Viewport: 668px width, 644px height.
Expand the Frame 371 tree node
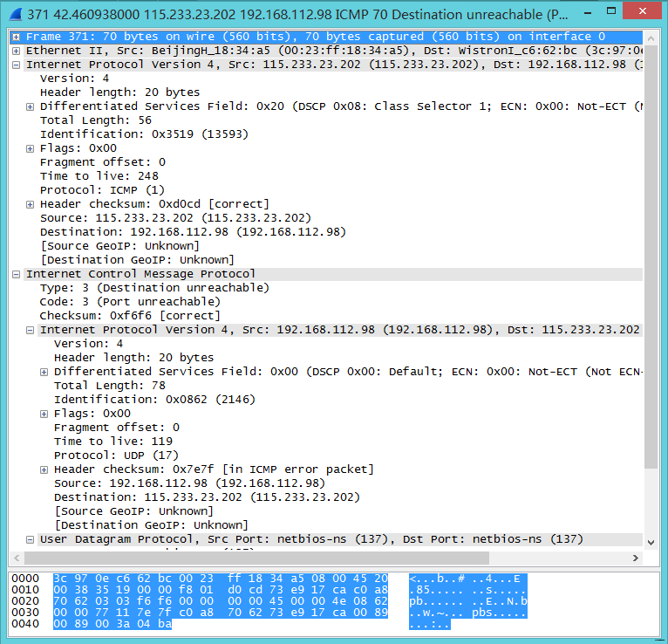click(x=17, y=37)
